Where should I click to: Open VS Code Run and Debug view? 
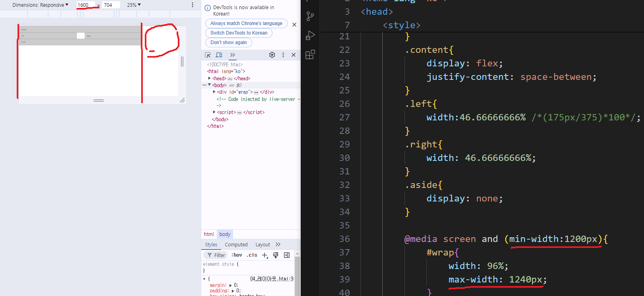[310, 35]
